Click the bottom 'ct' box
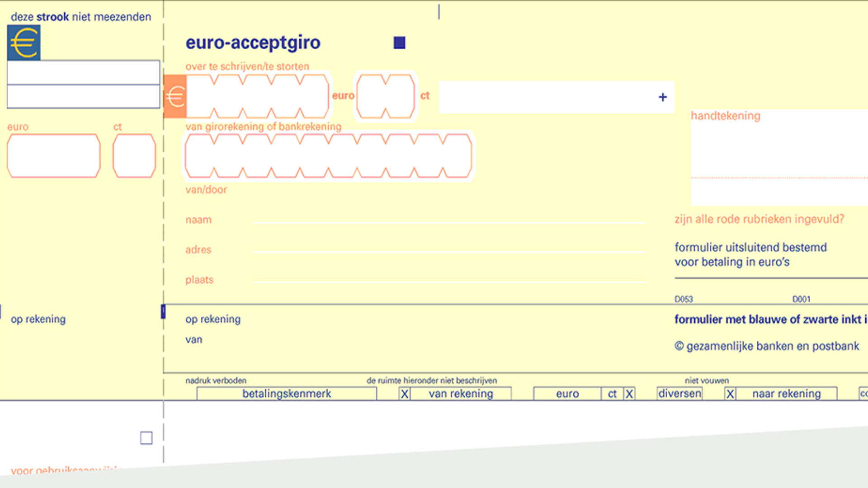Image resolution: width=868 pixels, height=488 pixels. pyautogui.click(x=612, y=394)
